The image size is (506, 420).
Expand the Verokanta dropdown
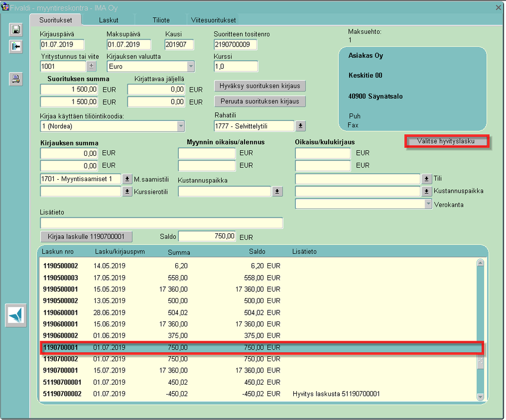pyautogui.click(x=428, y=204)
